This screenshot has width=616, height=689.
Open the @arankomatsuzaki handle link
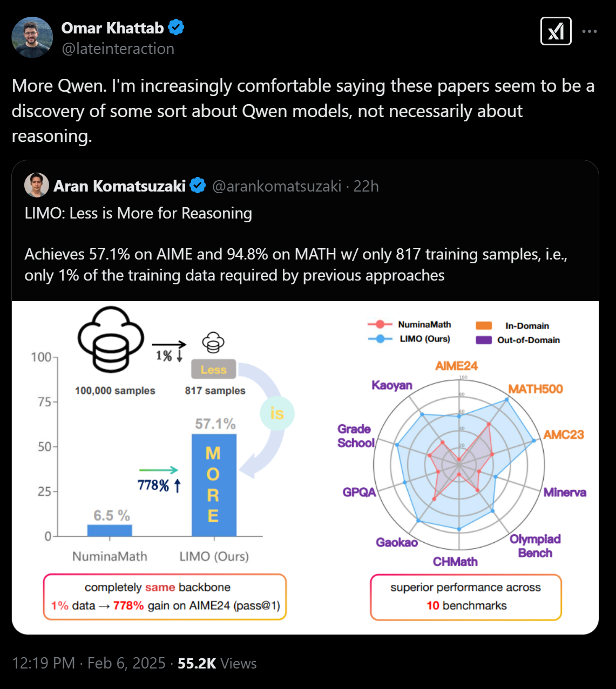(276, 186)
